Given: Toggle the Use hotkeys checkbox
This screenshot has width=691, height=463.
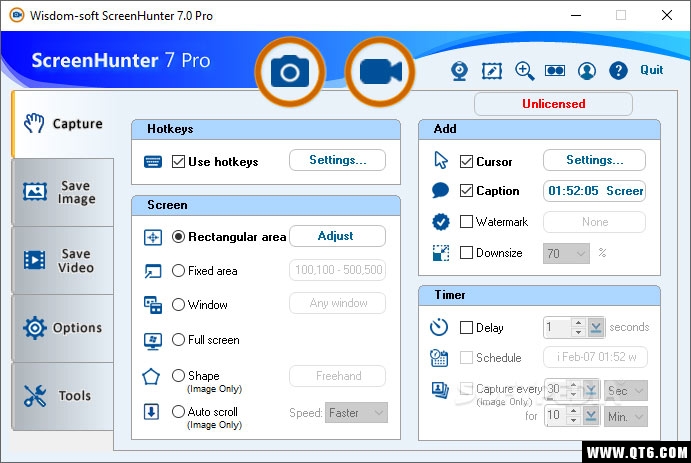Looking at the screenshot, I should [178, 162].
